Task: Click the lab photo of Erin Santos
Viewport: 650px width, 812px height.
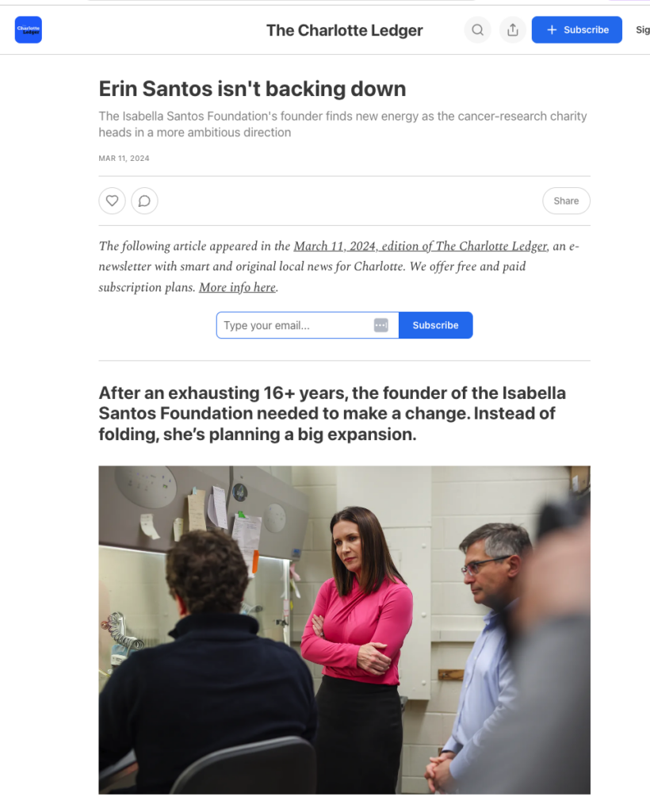Action: coord(344,630)
